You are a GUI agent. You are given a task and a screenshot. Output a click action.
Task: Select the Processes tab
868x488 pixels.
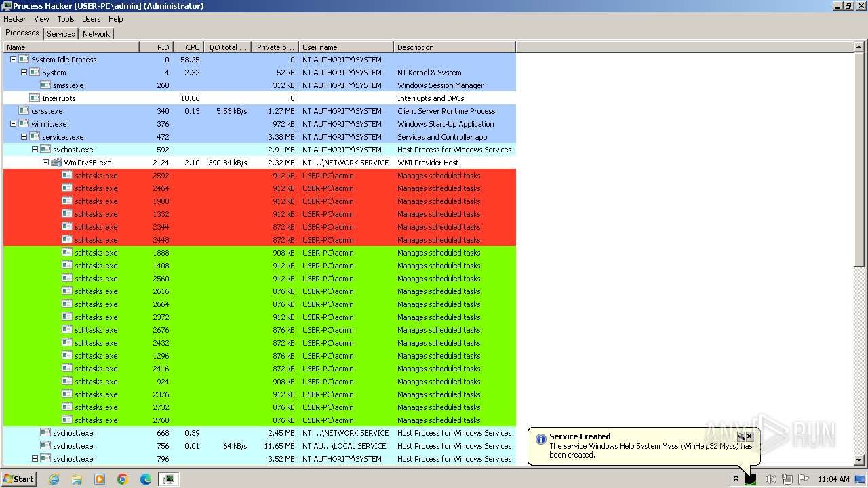[22, 33]
